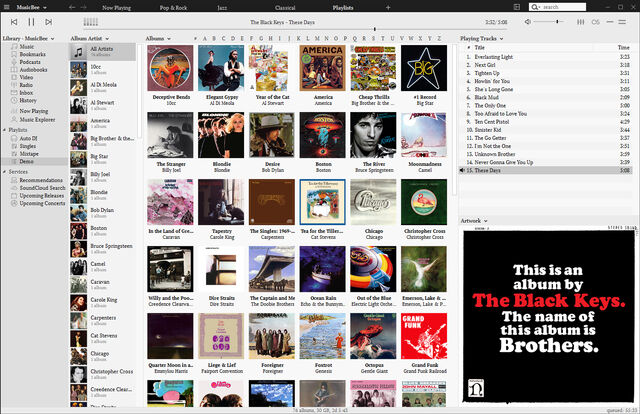The width and height of the screenshot is (640, 414).
Task: Select Now Playing in the sidebar
Action: point(33,111)
